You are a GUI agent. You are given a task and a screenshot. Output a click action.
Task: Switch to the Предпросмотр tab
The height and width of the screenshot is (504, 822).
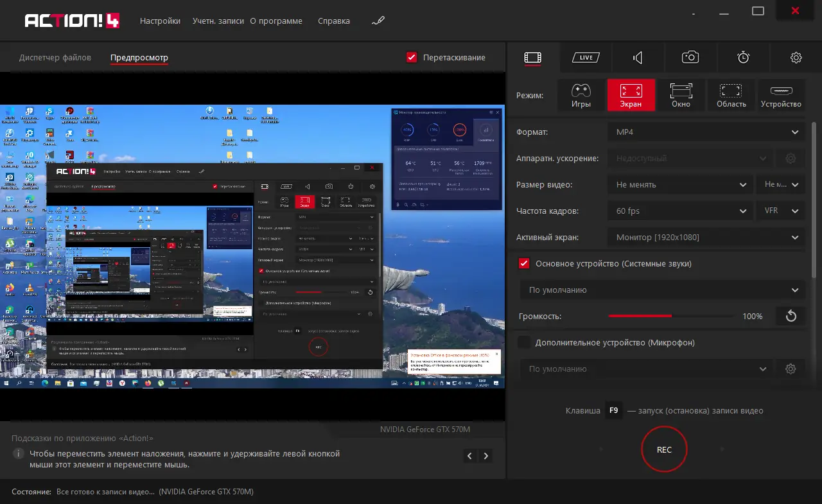pos(139,58)
